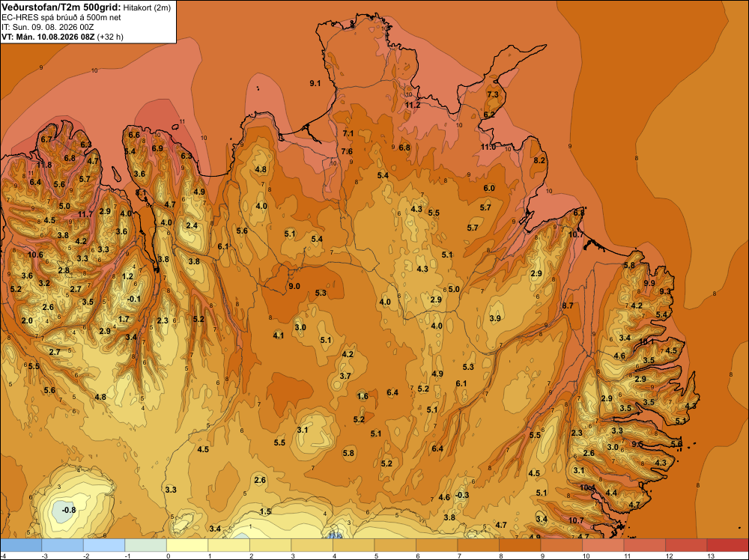The width and height of the screenshot is (749, 560).
Task: Pick the 8.2 temperature value on the east headland
Action: tap(539, 160)
